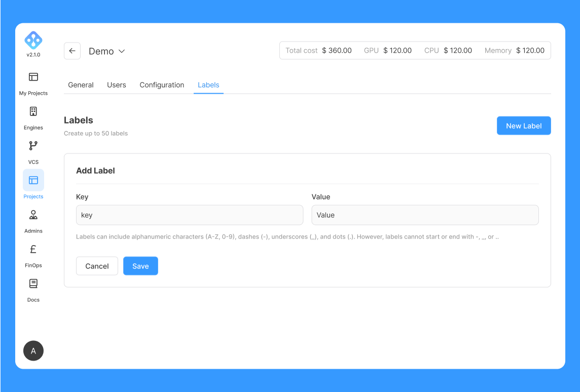580x392 pixels.
Task: Open the Docs book icon
Action: tap(33, 284)
